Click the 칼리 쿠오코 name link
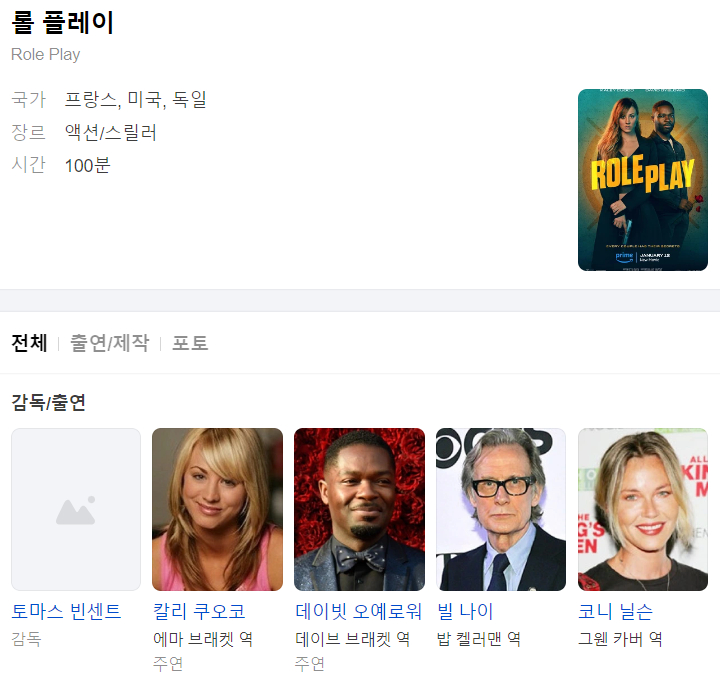This screenshot has height=681, width=720. pyautogui.click(x=199, y=611)
